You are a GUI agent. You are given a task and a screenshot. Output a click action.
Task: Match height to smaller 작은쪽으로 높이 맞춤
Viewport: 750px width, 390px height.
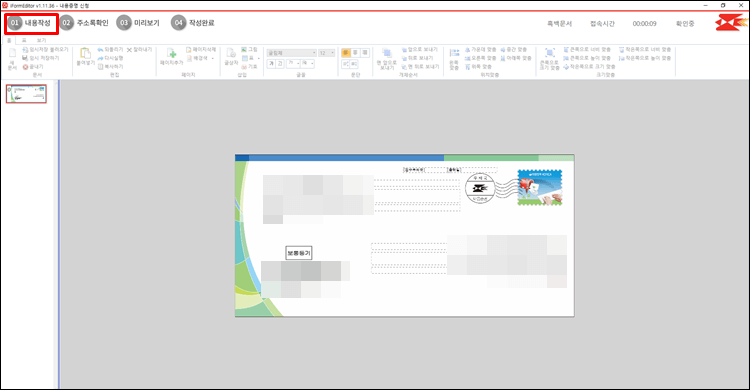[645, 58]
